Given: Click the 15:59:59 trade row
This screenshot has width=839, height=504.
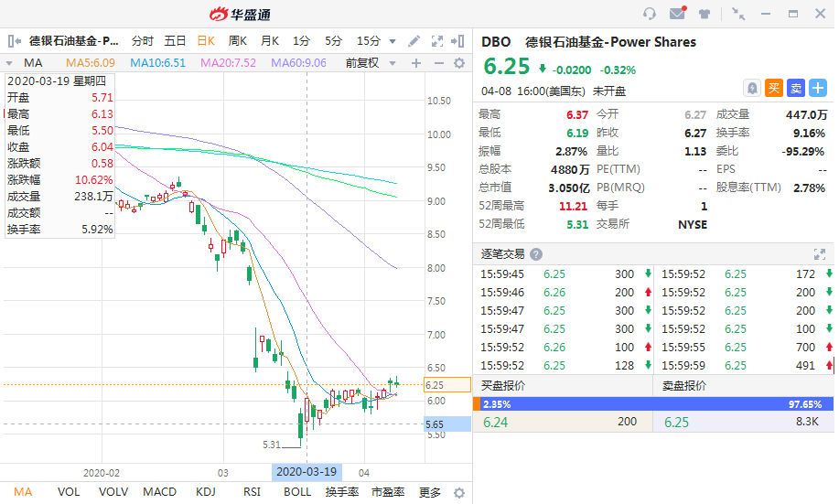Looking at the screenshot, I should pyautogui.click(x=745, y=366).
